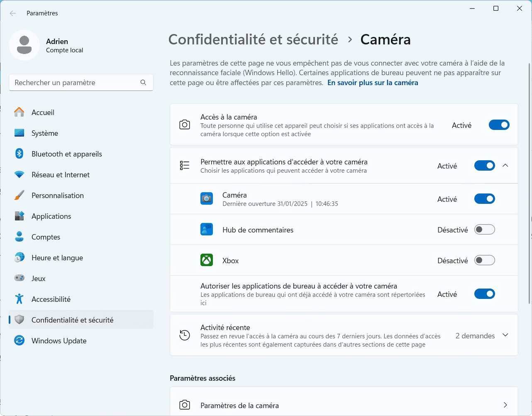Open Personnalisation settings
This screenshot has width=532, height=416.
(x=81, y=195)
